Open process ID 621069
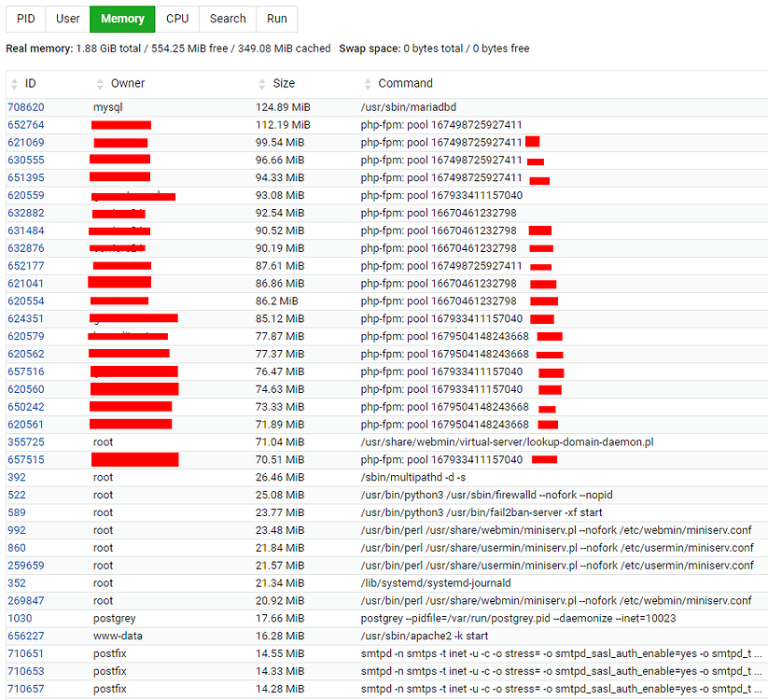 pyautogui.click(x=26, y=143)
